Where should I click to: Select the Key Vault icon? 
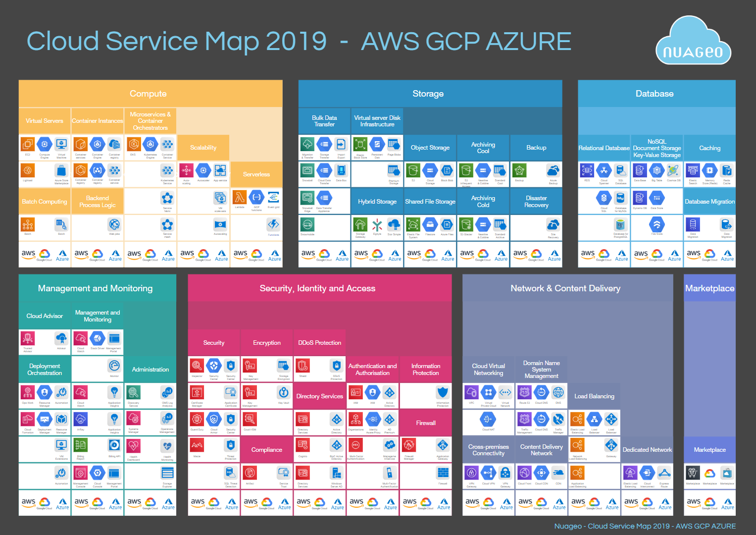[x=283, y=393]
